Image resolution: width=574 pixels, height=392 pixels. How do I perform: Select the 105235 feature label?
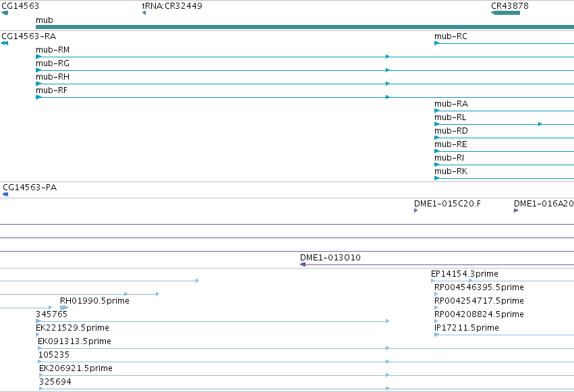click(x=54, y=355)
